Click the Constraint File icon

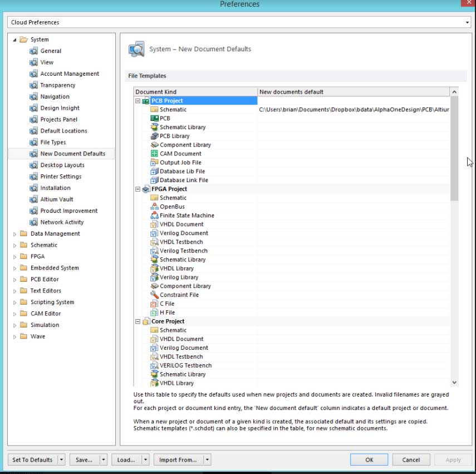[155, 295]
